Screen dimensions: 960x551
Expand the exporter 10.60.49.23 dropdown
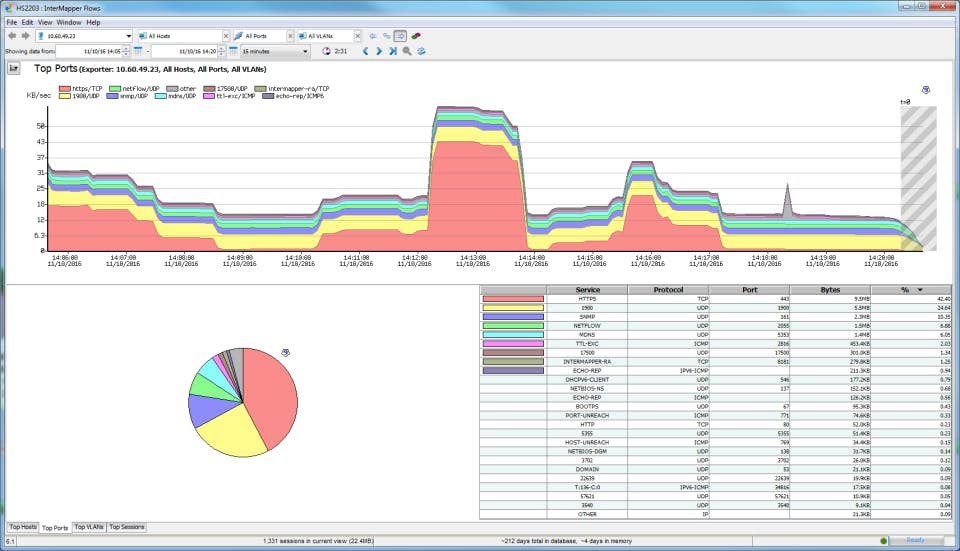click(x=128, y=36)
